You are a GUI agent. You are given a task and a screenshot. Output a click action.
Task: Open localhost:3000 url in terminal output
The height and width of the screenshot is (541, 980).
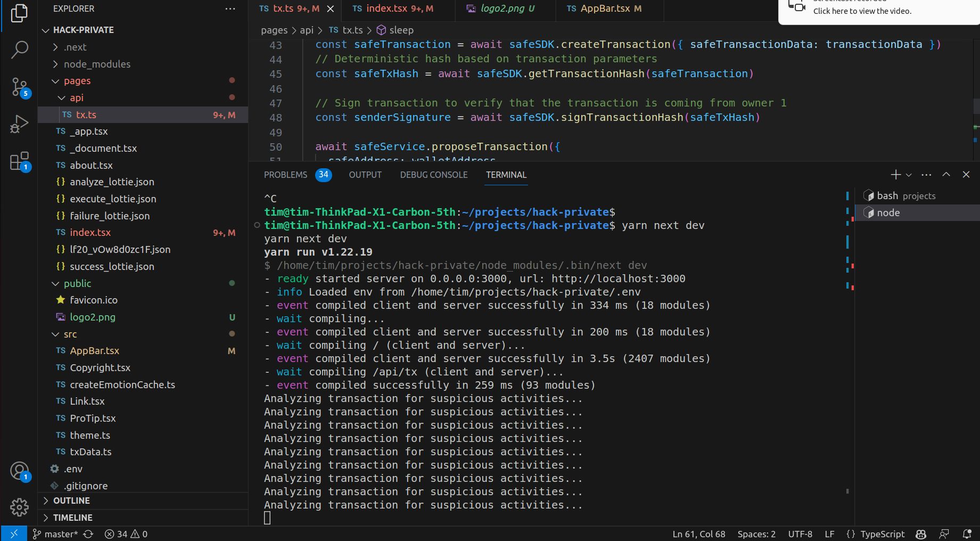(x=618, y=278)
